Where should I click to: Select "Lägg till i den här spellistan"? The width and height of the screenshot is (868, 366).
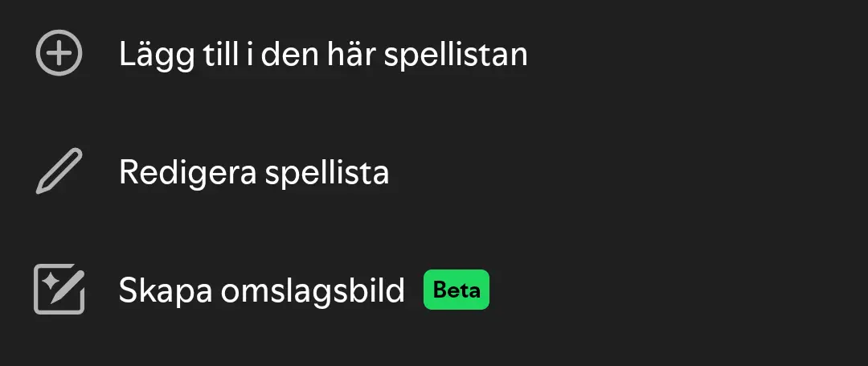tap(323, 54)
